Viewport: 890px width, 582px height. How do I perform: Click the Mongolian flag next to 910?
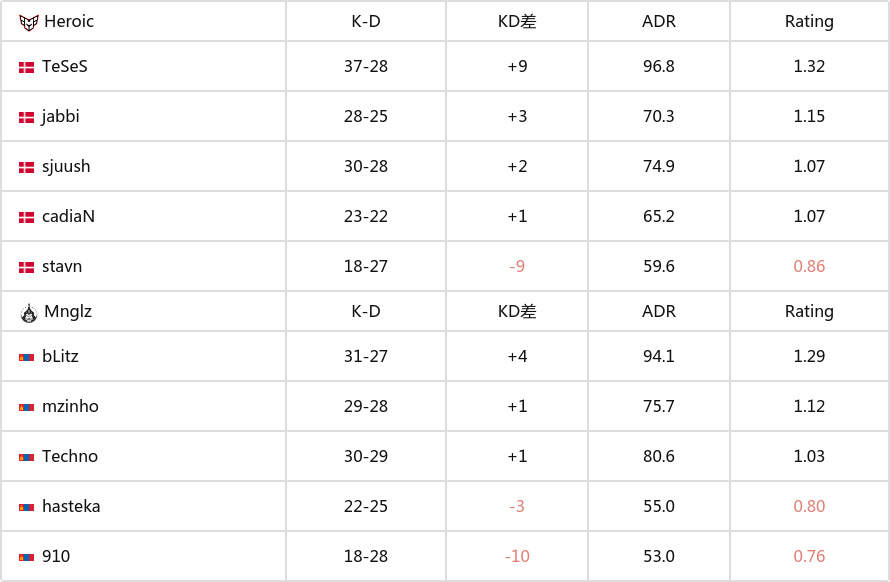pos(26,558)
